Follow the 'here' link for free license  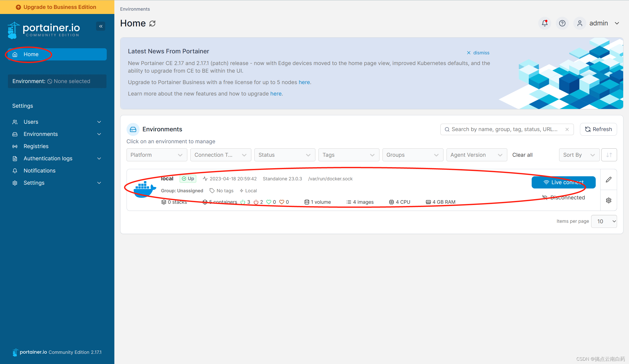pyautogui.click(x=304, y=82)
